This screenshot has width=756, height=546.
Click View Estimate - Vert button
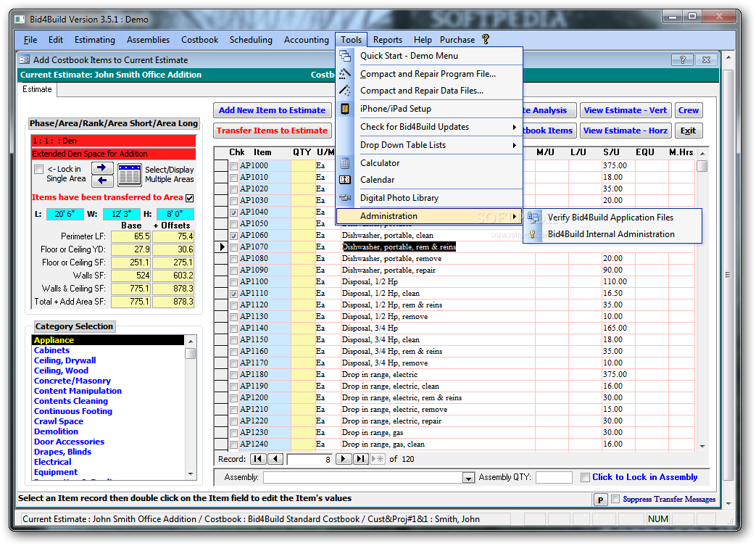[626, 110]
